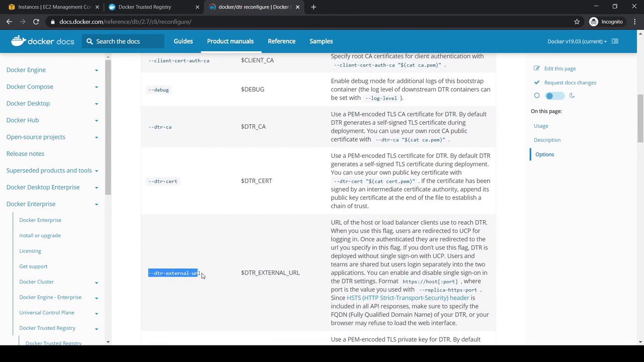Open the Reference menu
The width and height of the screenshot is (644, 362).
tap(281, 41)
